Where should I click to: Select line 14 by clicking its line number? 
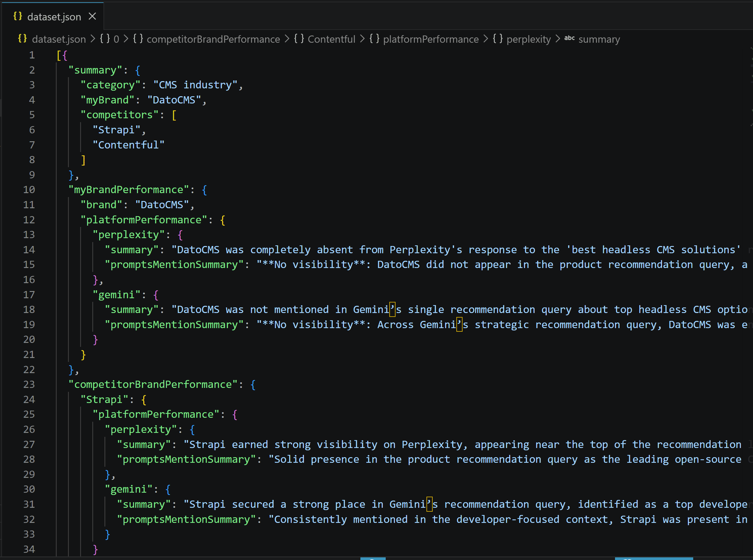click(29, 250)
